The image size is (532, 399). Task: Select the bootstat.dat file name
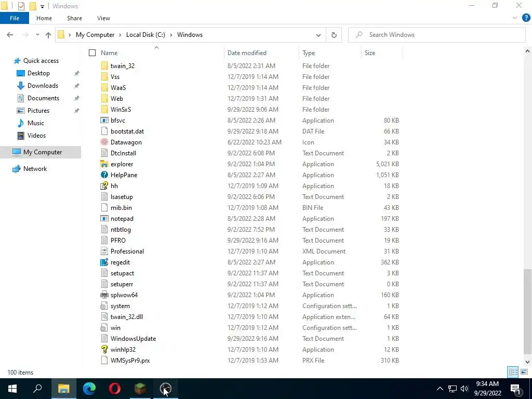point(127,131)
